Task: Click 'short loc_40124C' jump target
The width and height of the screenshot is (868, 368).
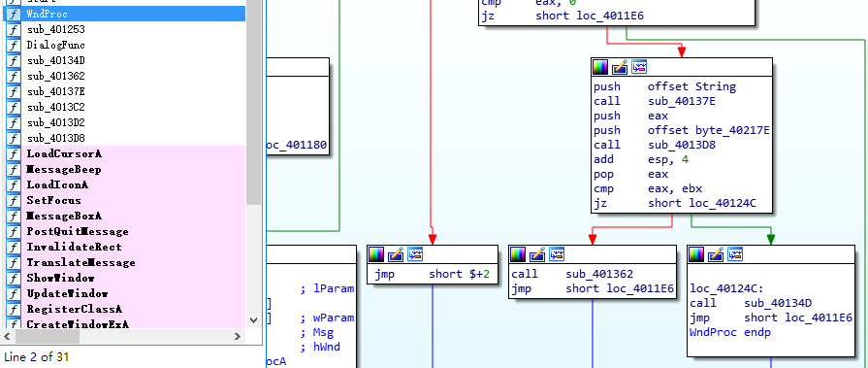Action: pyautogui.click(x=702, y=203)
